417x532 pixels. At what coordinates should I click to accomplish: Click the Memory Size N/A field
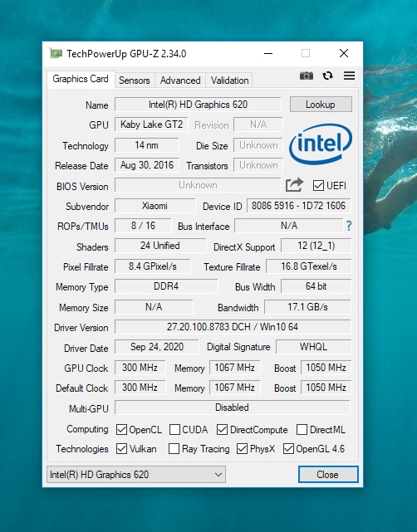[x=154, y=307]
